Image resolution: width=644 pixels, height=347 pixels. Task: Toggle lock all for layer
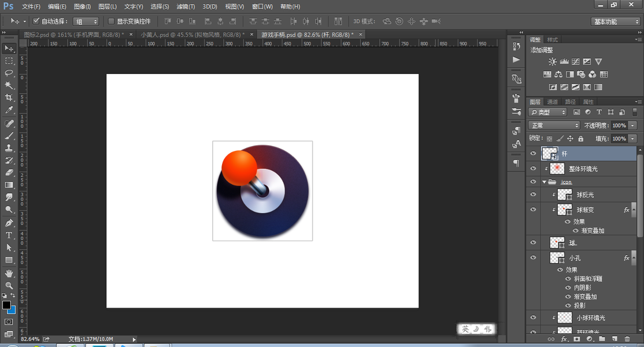(x=581, y=139)
